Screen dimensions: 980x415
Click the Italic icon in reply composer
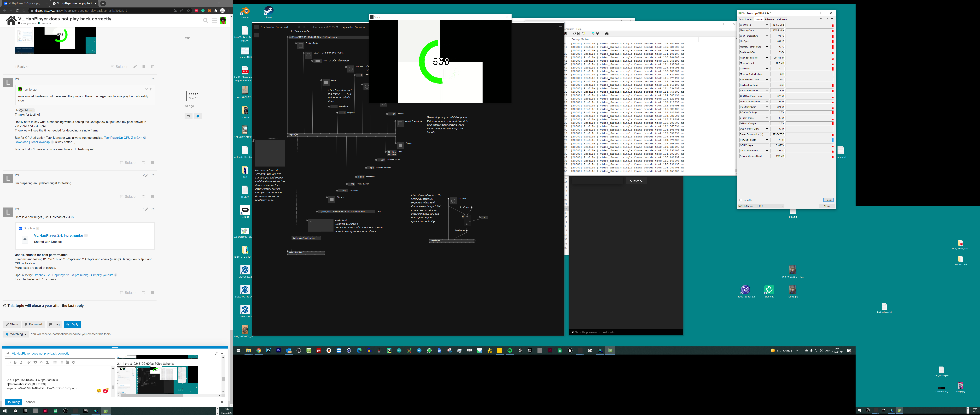(21, 362)
